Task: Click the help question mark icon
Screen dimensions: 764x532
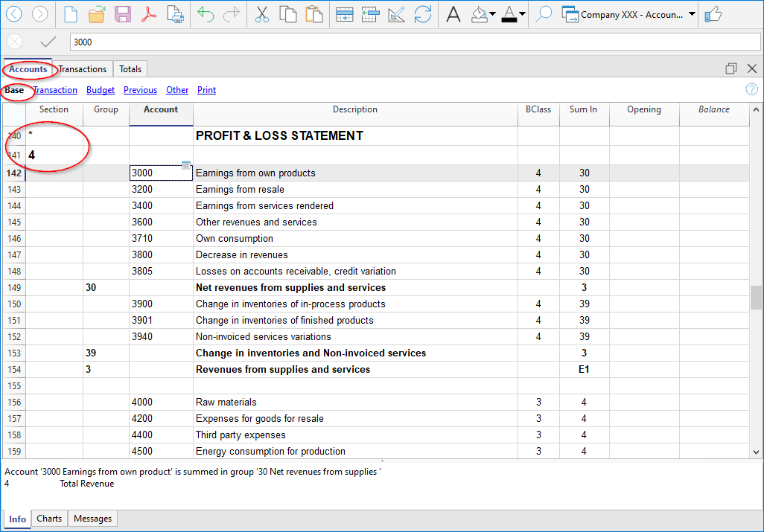Action: point(751,90)
